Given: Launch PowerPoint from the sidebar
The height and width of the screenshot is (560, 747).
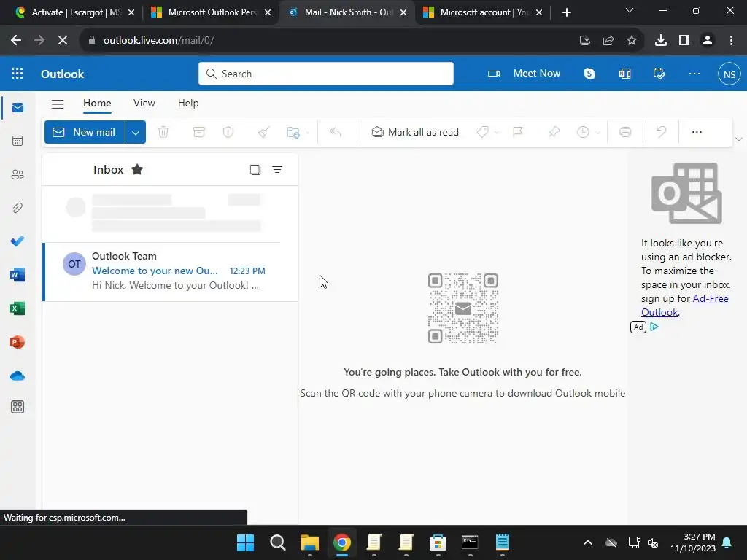Looking at the screenshot, I should coord(18,342).
